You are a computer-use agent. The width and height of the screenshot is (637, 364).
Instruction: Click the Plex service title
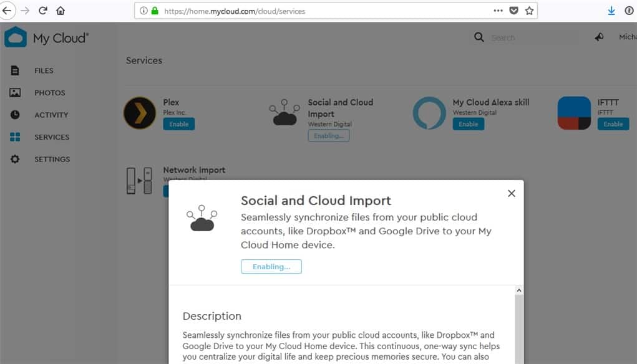coord(171,102)
